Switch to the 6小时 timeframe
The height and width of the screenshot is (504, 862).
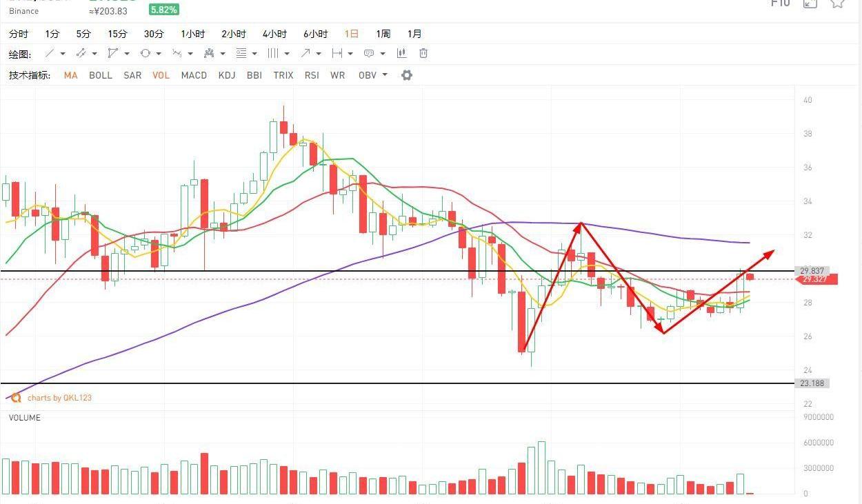[x=316, y=34]
